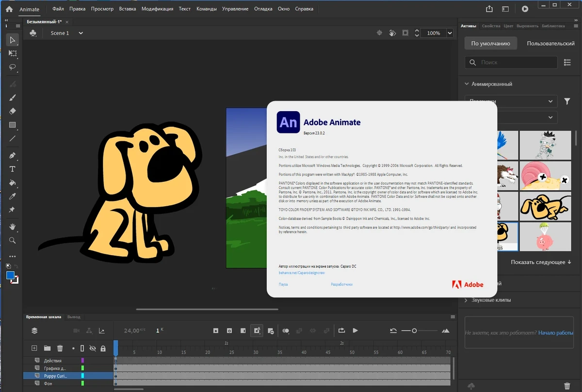Switch assets to list view icon

point(567,62)
